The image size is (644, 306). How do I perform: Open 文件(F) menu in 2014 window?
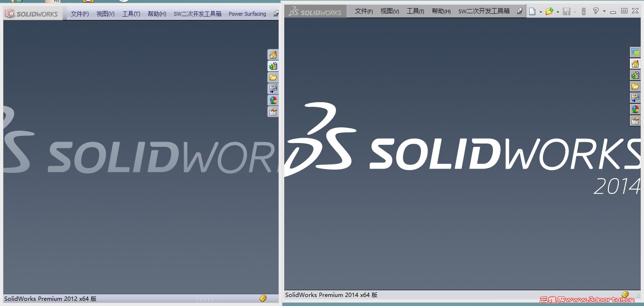coord(364,11)
